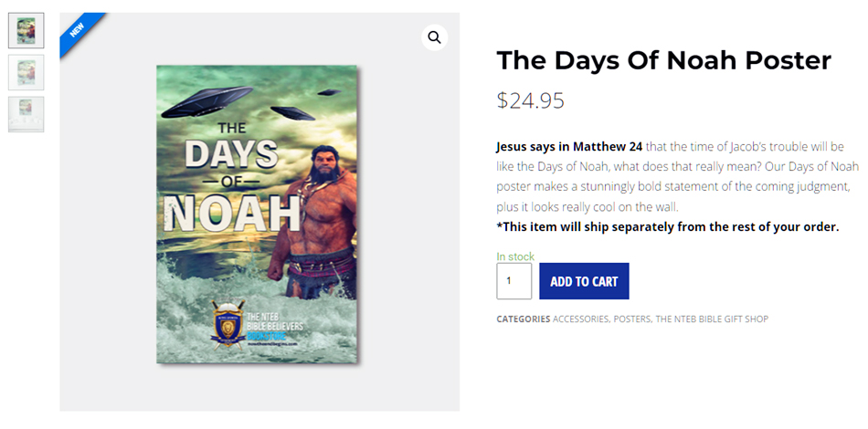Select the third poster thumbnail

point(26,113)
